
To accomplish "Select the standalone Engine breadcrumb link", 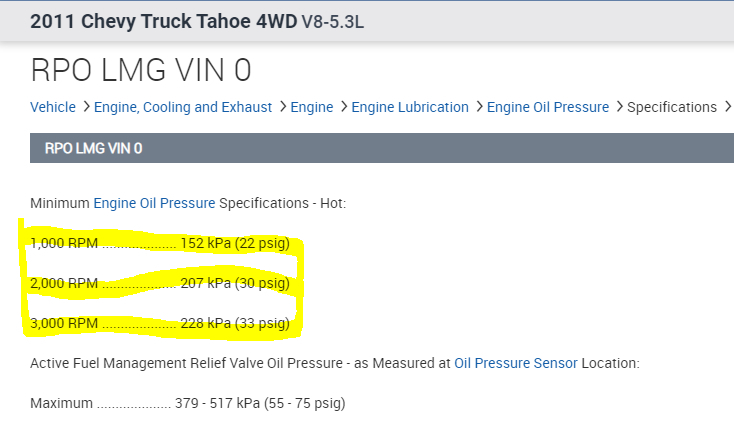I will (312, 107).
